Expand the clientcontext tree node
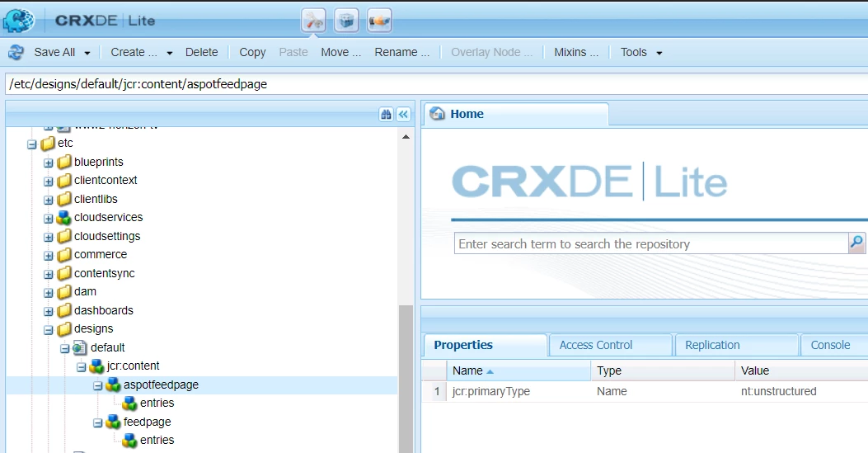Image resolution: width=868 pixels, height=453 pixels. coord(49,182)
